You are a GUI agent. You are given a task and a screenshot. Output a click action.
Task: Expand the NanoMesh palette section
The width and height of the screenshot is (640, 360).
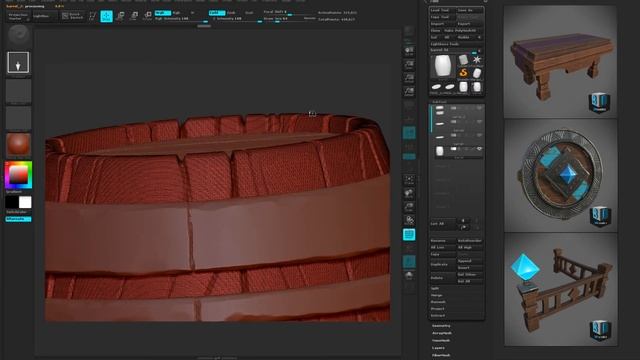coord(441,340)
